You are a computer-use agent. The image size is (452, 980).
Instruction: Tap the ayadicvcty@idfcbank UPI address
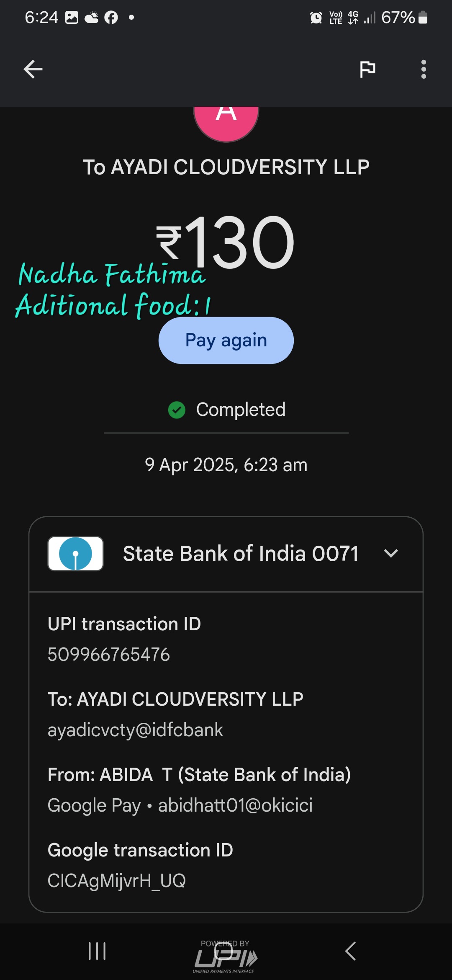(x=135, y=730)
